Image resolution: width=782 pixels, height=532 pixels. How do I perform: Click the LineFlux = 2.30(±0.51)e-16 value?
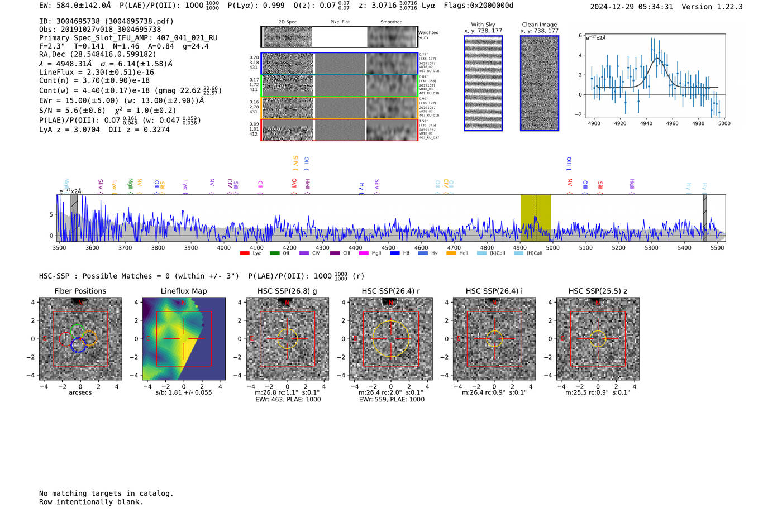[x=97, y=73]
